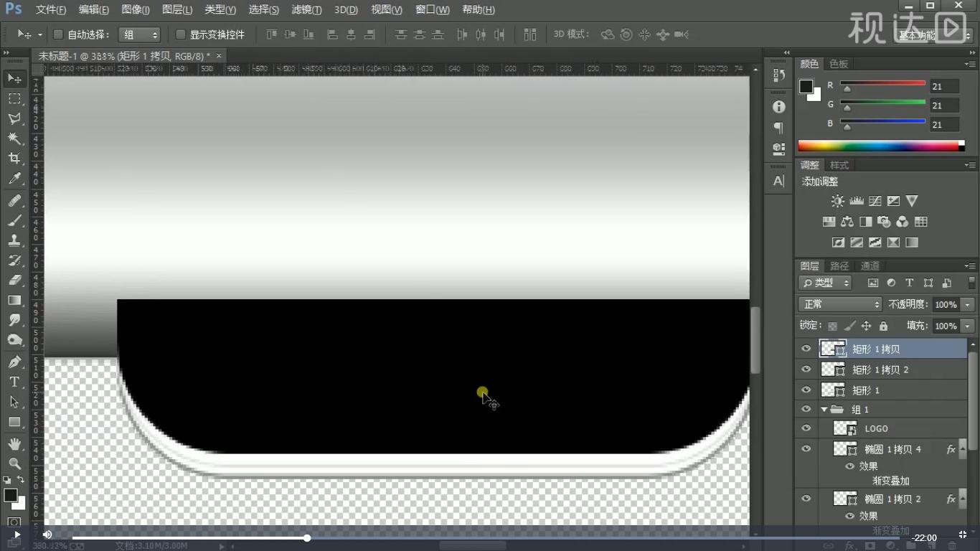The width and height of the screenshot is (980, 551).
Task: Select the Eraser tool
Action: click(x=14, y=281)
